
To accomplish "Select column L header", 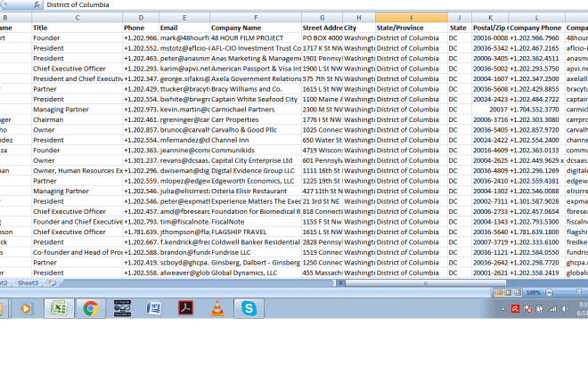I will pyautogui.click(x=536, y=17).
